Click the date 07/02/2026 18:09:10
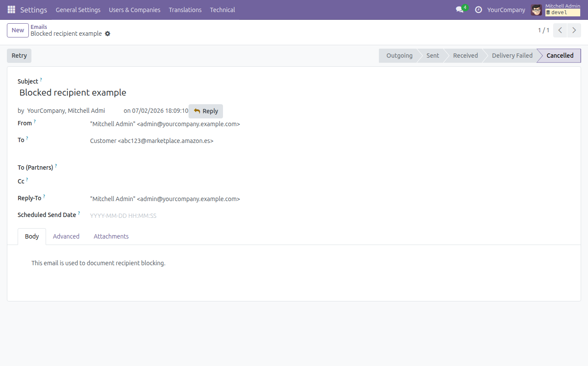588x366 pixels. pos(160,111)
